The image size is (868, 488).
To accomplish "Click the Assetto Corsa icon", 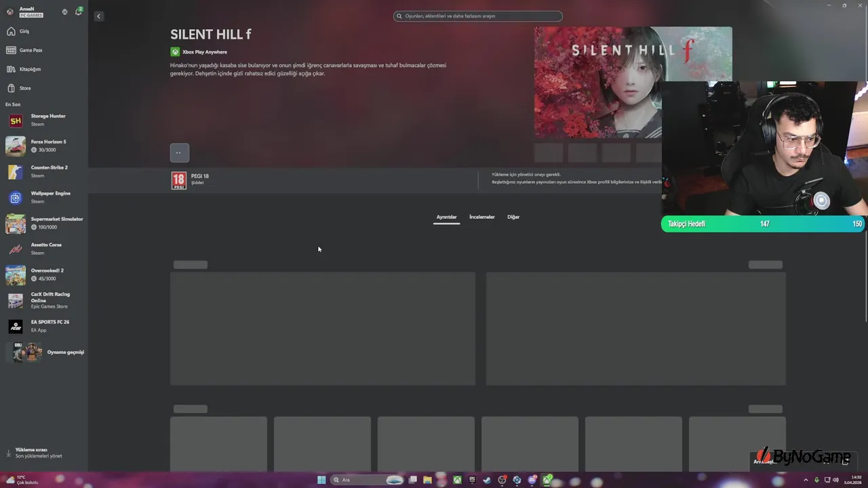I will tap(16, 249).
